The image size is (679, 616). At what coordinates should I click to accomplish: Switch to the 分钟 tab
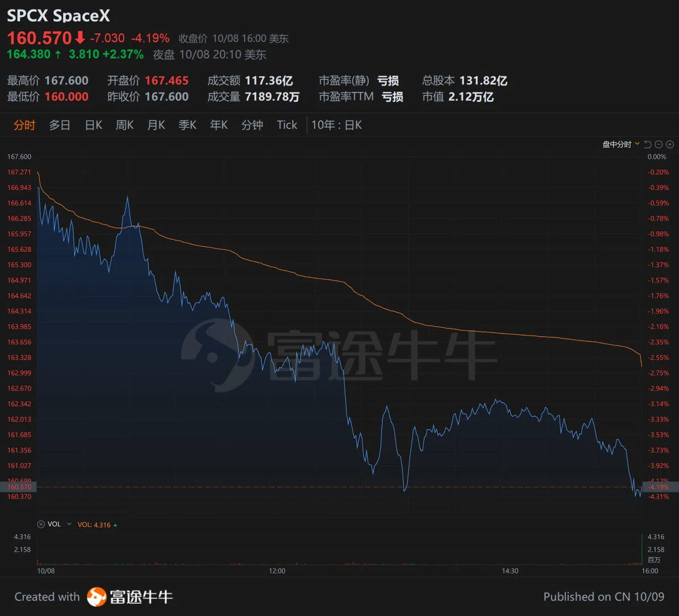[252, 125]
